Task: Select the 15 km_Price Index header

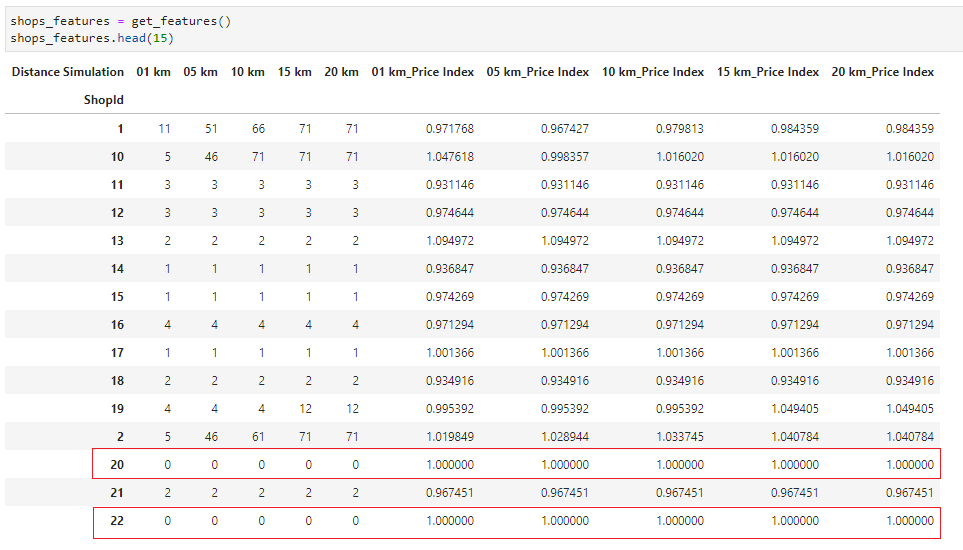Action: (x=768, y=72)
